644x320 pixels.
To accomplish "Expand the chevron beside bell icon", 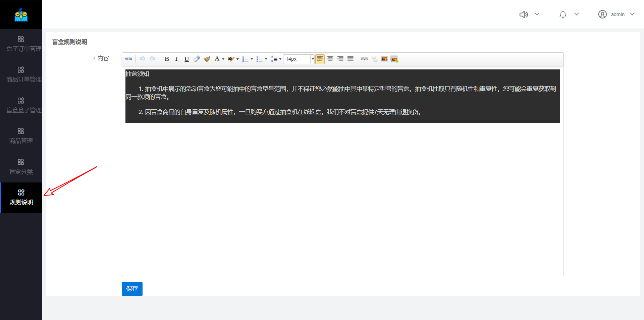I will tap(577, 14).
